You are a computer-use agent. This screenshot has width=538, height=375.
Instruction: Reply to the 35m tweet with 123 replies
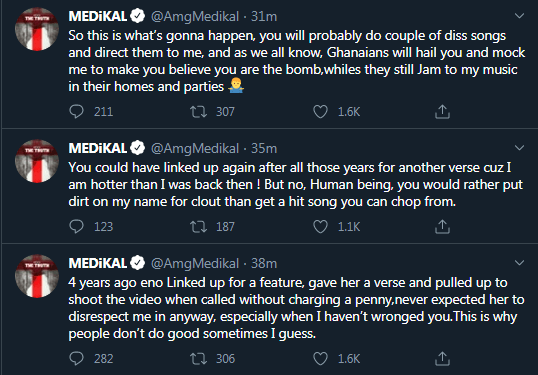[x=76, y=226]
